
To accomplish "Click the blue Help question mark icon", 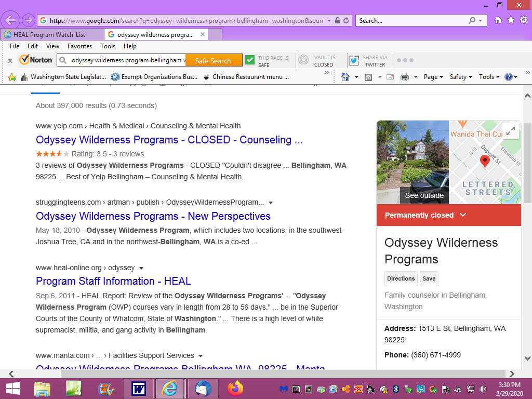I will (508, 77).
